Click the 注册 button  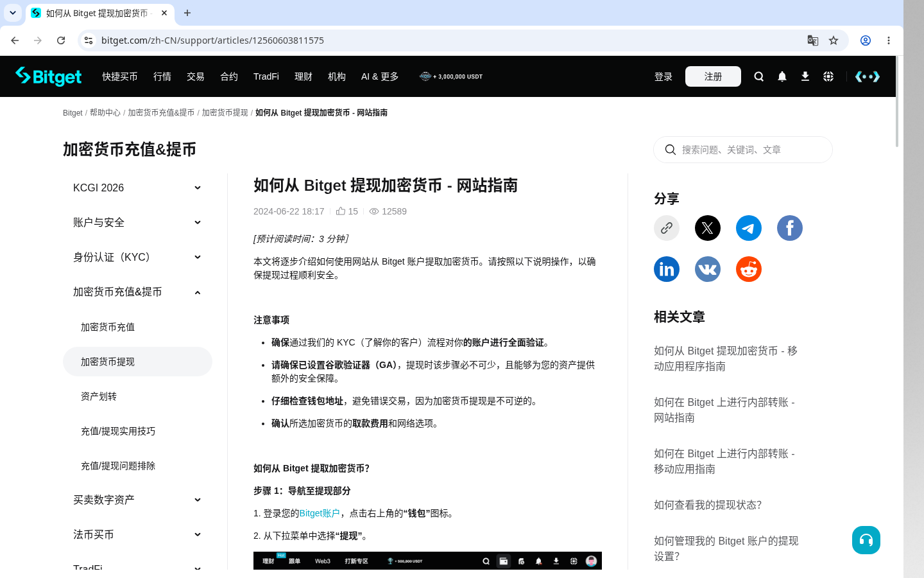click(x=713, y=76)
